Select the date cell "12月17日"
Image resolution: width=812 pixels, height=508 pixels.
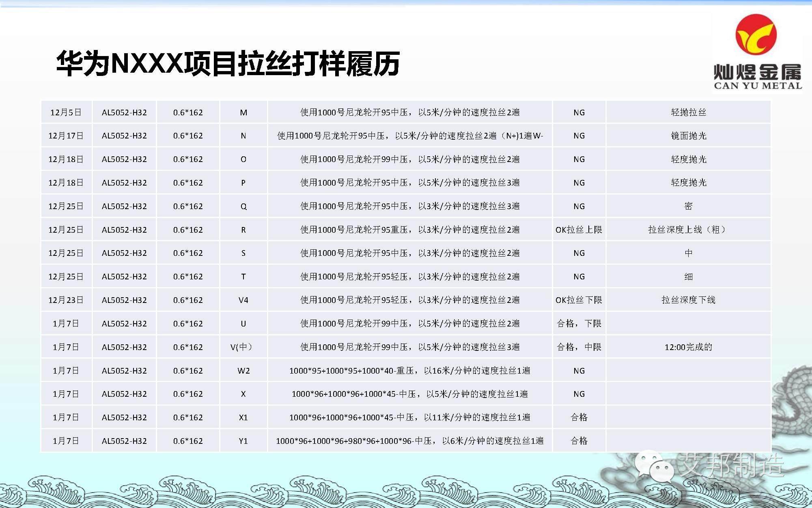(66, 136)
